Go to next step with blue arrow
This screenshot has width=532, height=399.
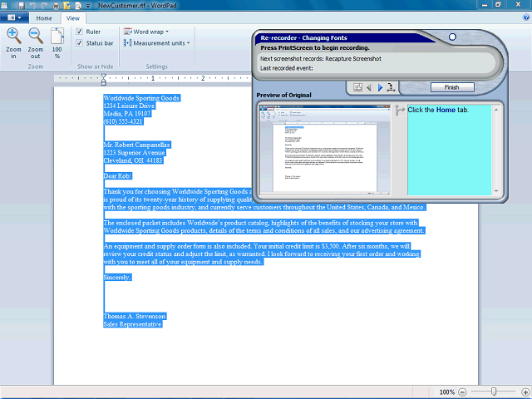pos(380,87)
